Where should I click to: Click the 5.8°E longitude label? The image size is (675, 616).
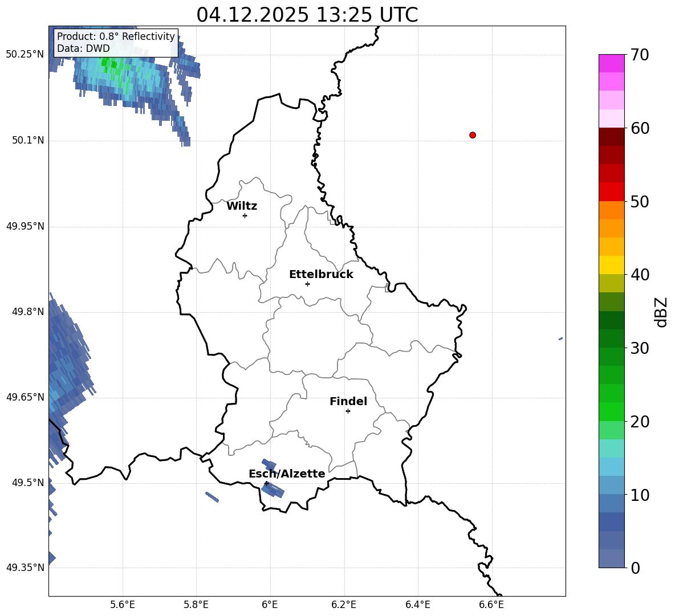click(196, 605)
